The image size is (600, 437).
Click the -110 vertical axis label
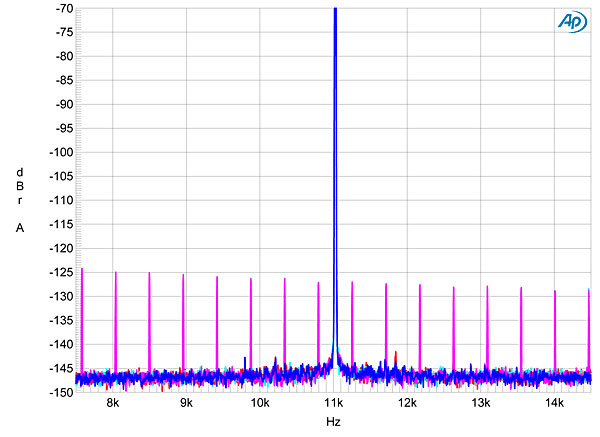61,201
